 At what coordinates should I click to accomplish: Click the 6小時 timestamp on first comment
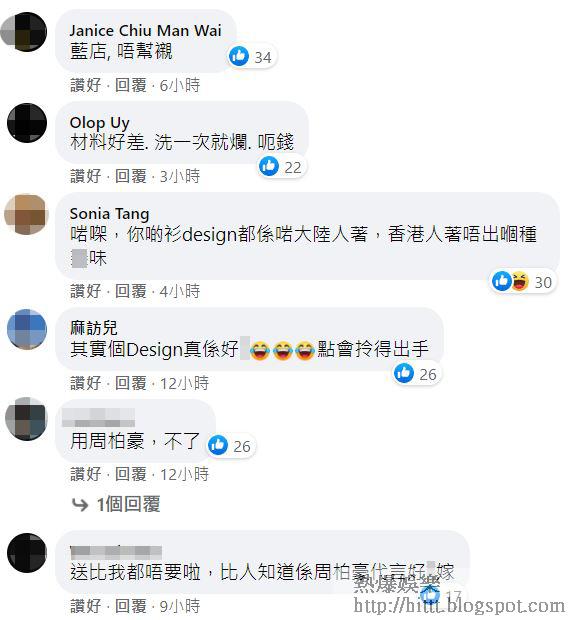[x=180, y=85]
